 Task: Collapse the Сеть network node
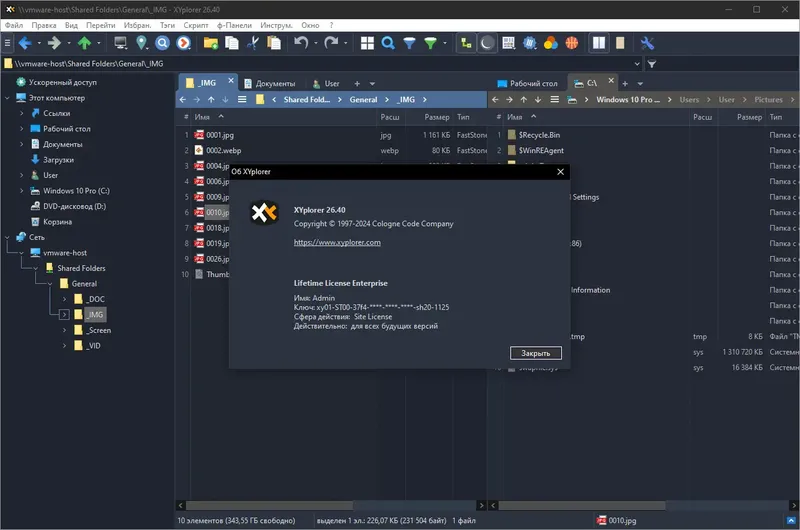pyautogui.click(x=7, y=237)
